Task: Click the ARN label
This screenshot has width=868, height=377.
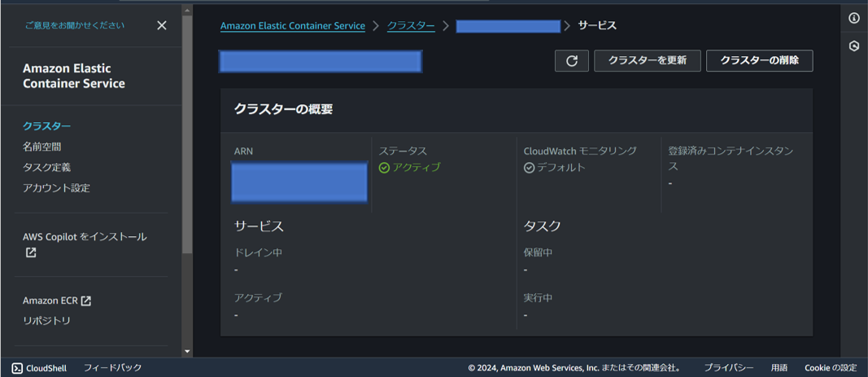Action: coord(243,151)
